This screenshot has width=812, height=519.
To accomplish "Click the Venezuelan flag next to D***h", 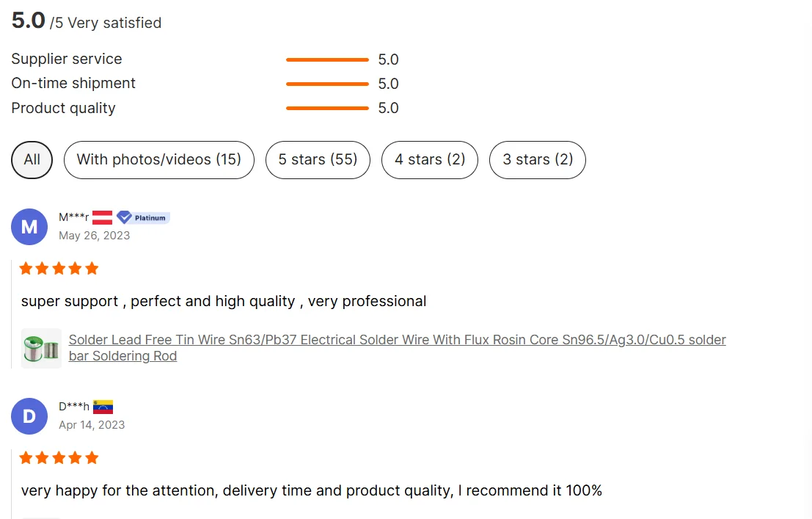I will click(103, 407).
